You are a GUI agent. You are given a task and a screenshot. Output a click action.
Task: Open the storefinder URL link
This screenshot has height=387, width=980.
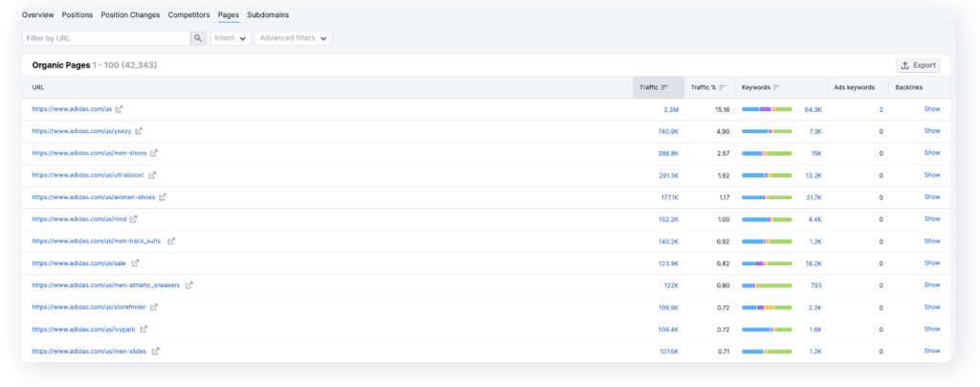90,307
